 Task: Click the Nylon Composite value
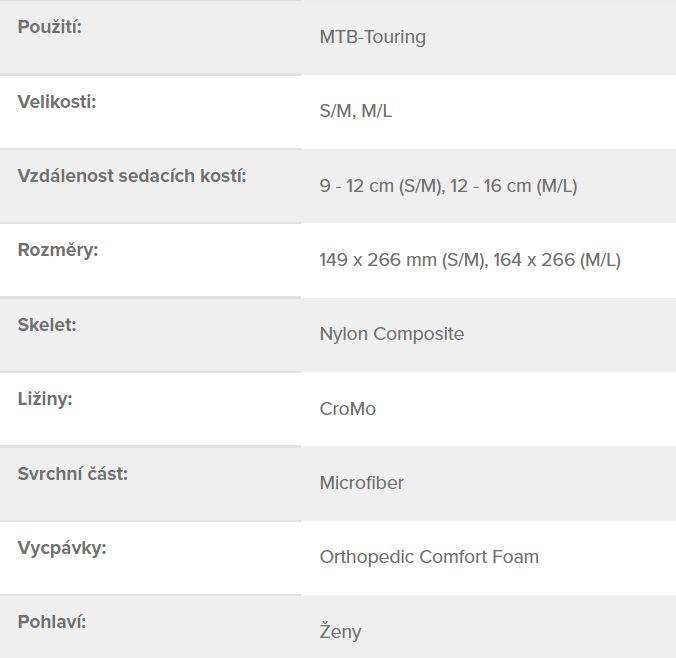392,334
